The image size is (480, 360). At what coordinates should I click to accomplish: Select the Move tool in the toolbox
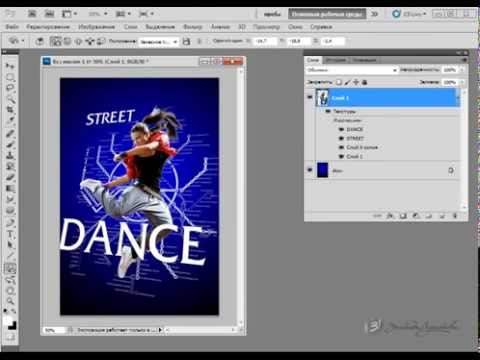pos(10,66)
